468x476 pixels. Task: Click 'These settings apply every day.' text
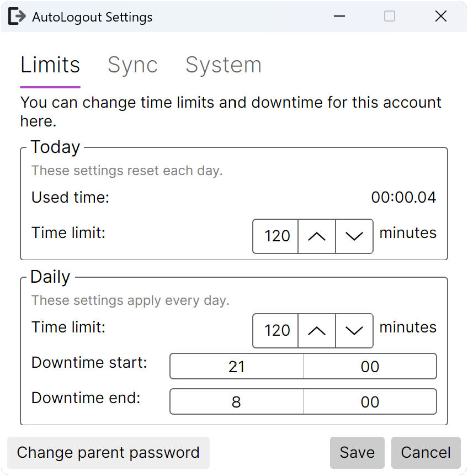(x=130, y=300)
